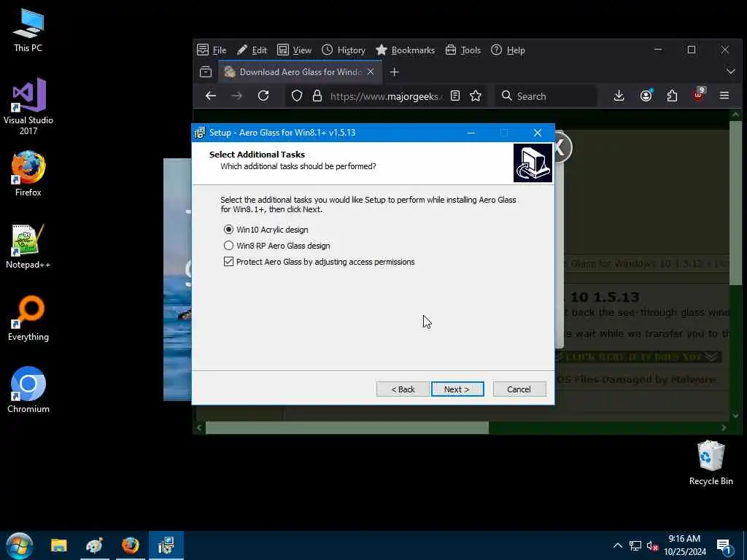
Task: Click the majorgeeks URL in address bar
Action: click(x=387, y=96)
